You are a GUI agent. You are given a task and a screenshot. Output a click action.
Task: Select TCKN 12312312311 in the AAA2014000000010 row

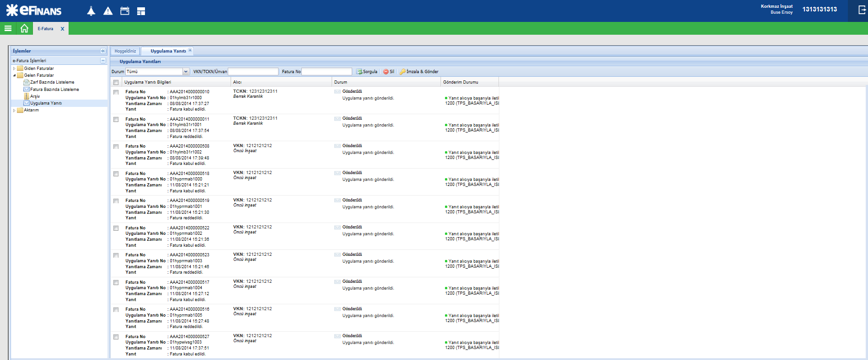[255, 91]
